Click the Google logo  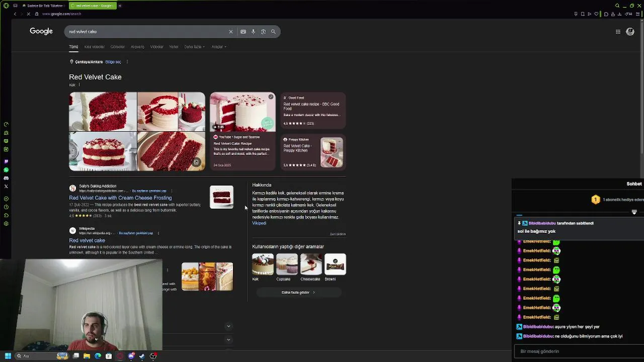(x=41, y=31)
